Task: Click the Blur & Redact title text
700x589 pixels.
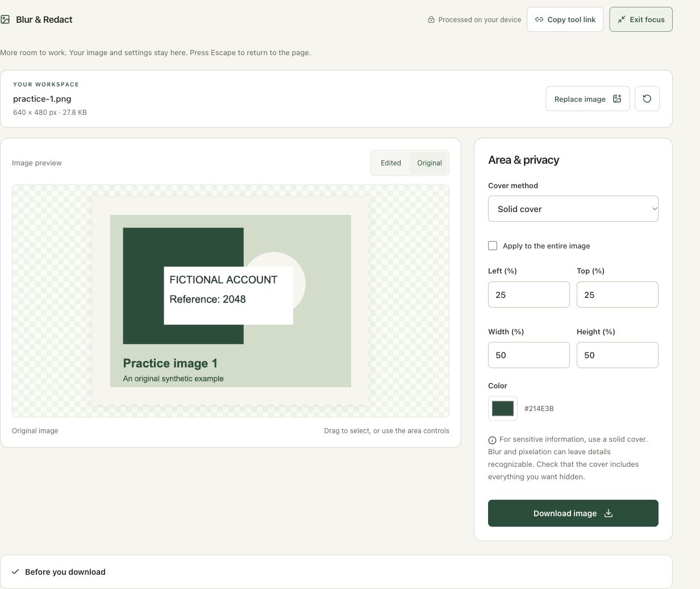Action: (x=44, y=19)
